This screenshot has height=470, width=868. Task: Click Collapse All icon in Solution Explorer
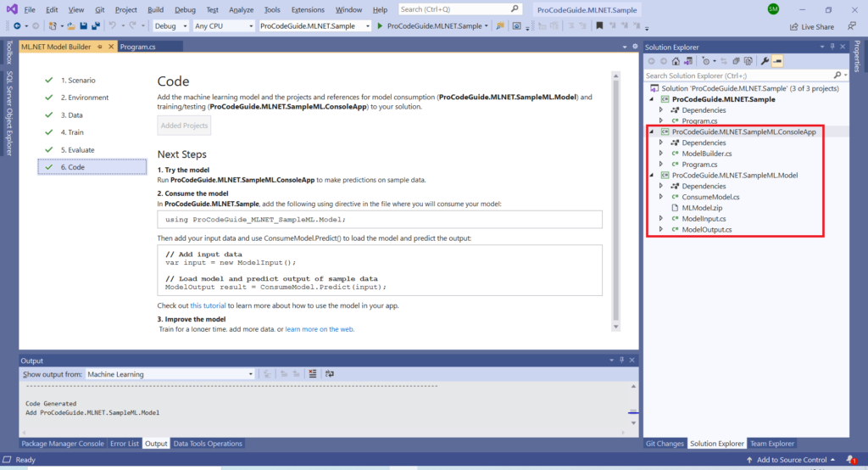(x=736, y=61)
